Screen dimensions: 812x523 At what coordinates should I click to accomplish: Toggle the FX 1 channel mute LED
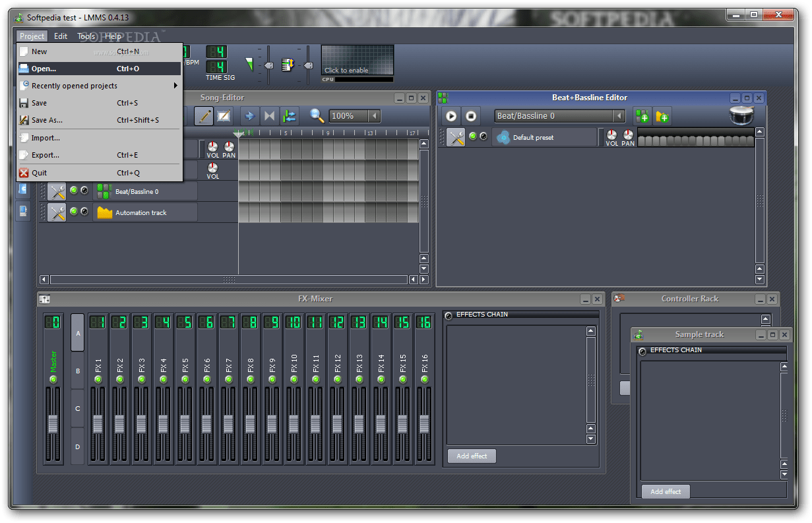[x=98, y=379]
